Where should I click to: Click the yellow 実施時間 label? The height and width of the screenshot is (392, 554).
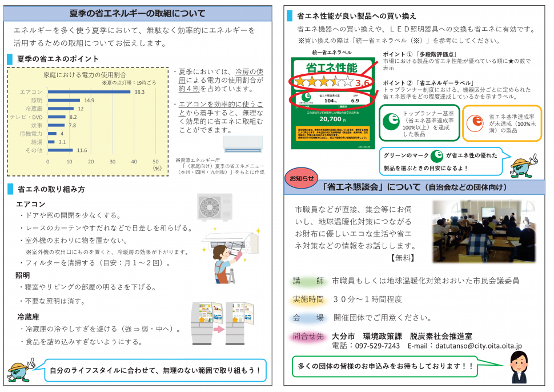click(x=308, y=299)
